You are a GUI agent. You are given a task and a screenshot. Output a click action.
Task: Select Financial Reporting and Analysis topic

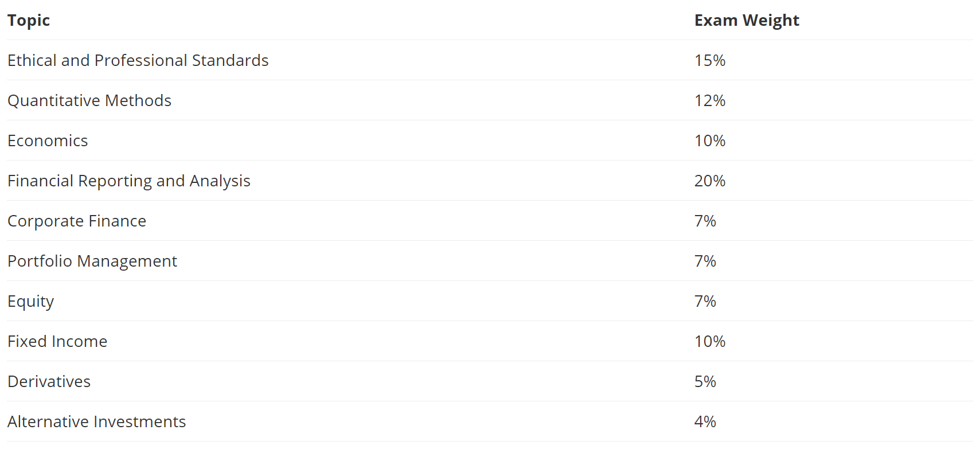click(129, 181)
